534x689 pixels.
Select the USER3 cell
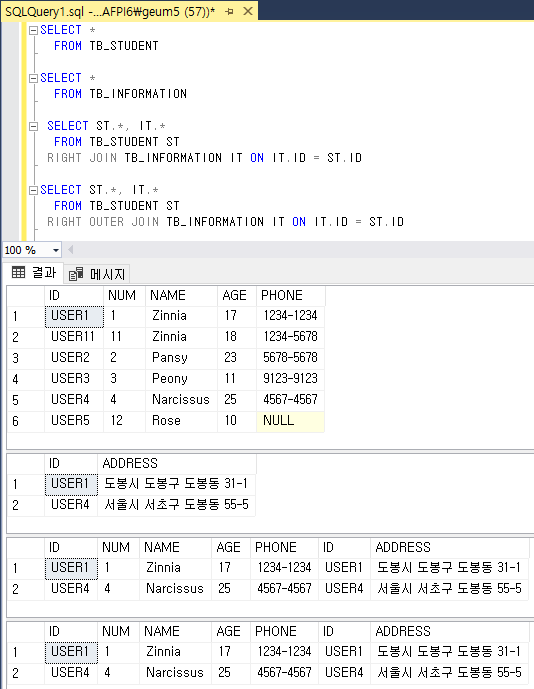74,379
